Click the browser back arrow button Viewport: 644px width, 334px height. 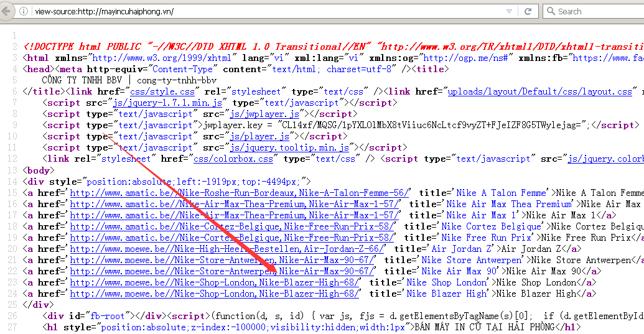pyautogui.click(x=7, y=11)
